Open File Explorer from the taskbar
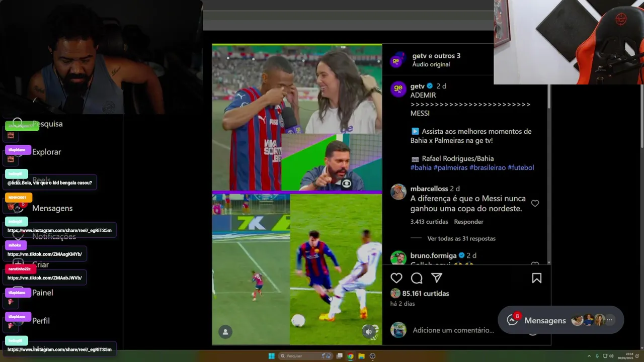The image size is (644, 362). point(361,356)
